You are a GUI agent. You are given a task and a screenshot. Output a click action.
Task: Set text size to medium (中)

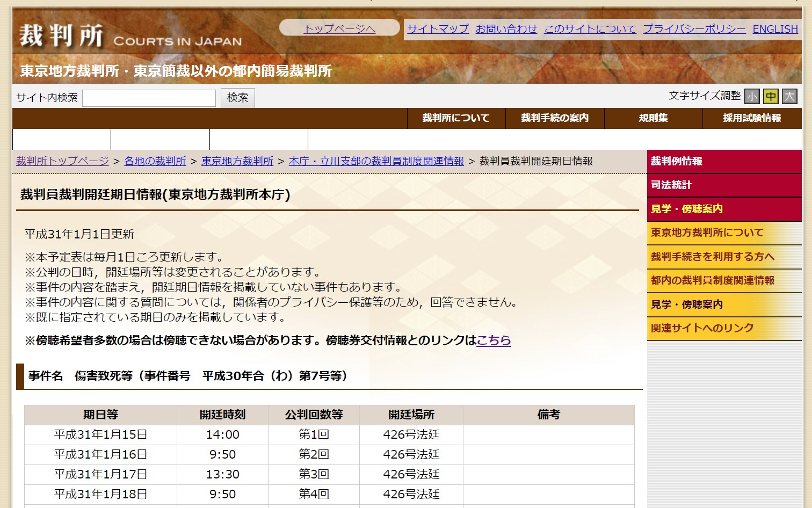(x=771, y=96)
